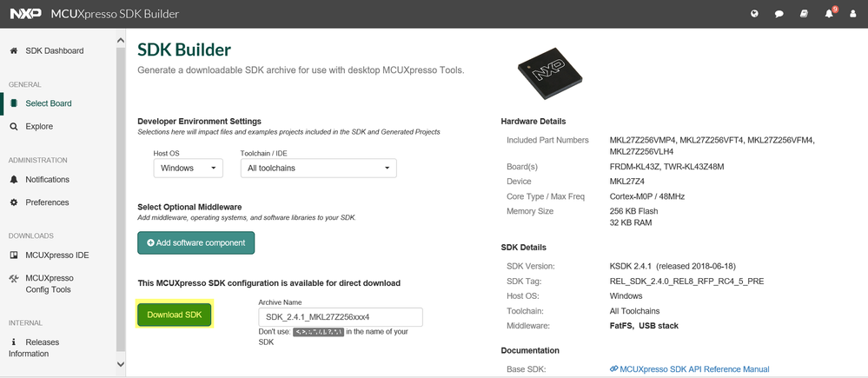Click the Archive Name input field
This screenshot has width=868, height=378.
pos(341,317)
